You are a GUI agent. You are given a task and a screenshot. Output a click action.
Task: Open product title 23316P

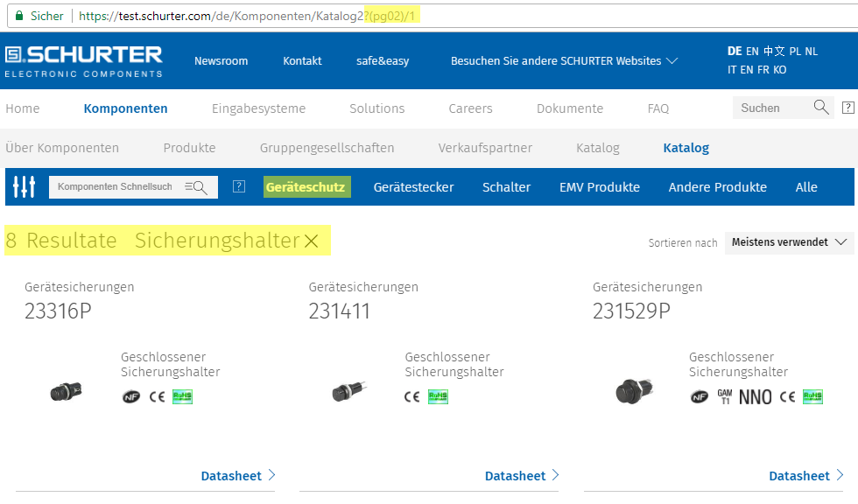[58, 311]
